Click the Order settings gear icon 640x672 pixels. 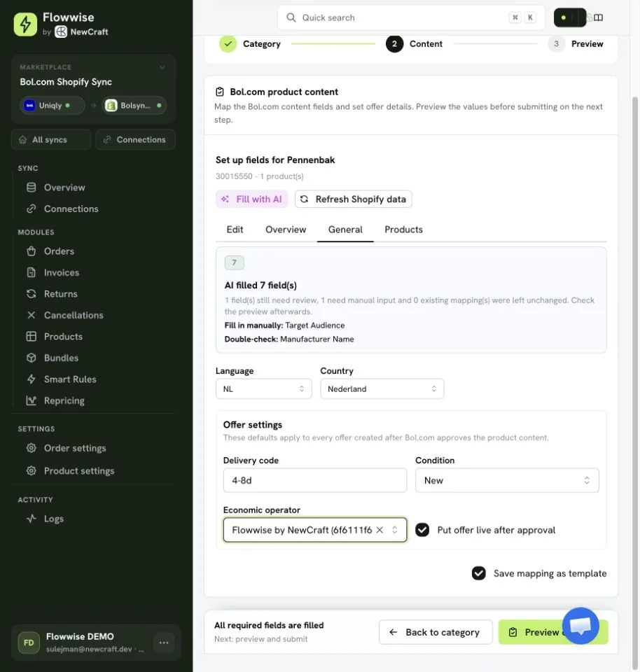(32, 448)
